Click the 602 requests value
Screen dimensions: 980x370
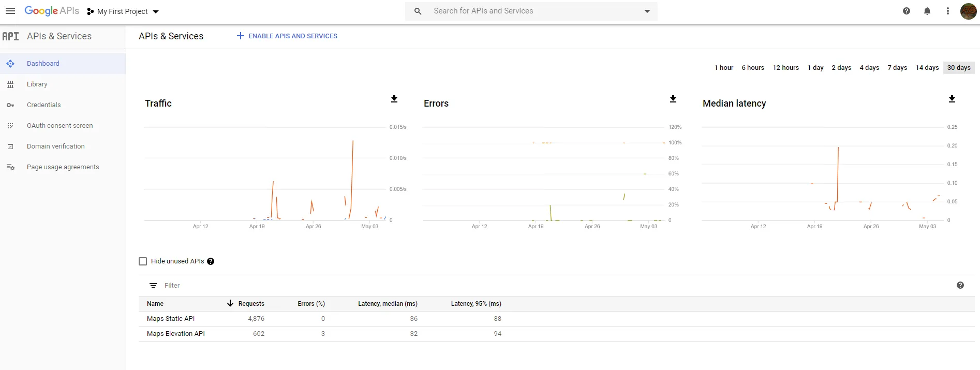pyautogui.click(x=259, y=334)
